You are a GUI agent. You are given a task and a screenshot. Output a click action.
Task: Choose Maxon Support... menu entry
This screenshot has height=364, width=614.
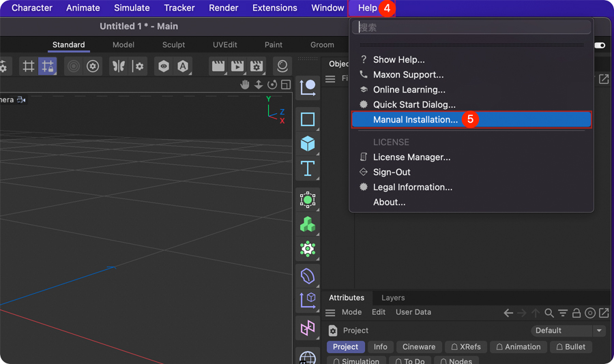tap(471, 74)
